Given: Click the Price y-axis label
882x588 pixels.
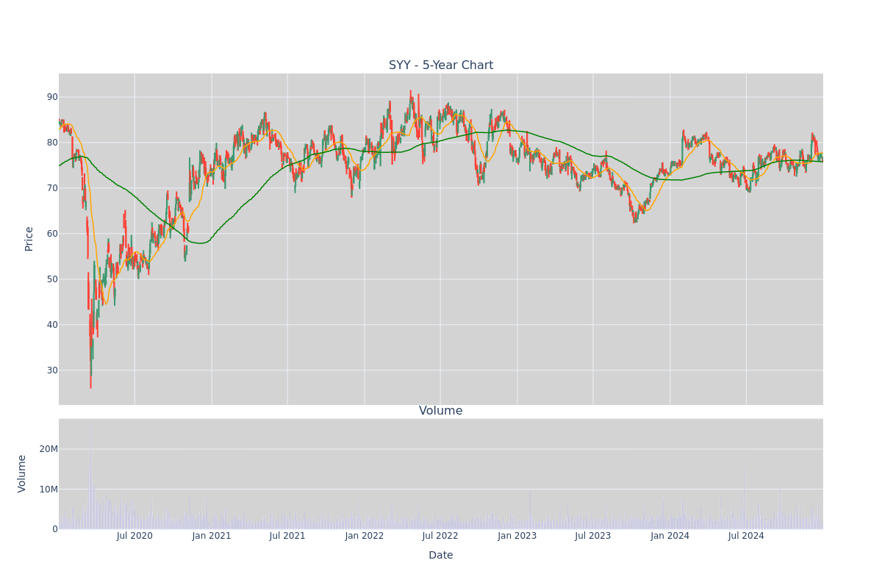Looking at the screenshot, I should tap(29, 239).
